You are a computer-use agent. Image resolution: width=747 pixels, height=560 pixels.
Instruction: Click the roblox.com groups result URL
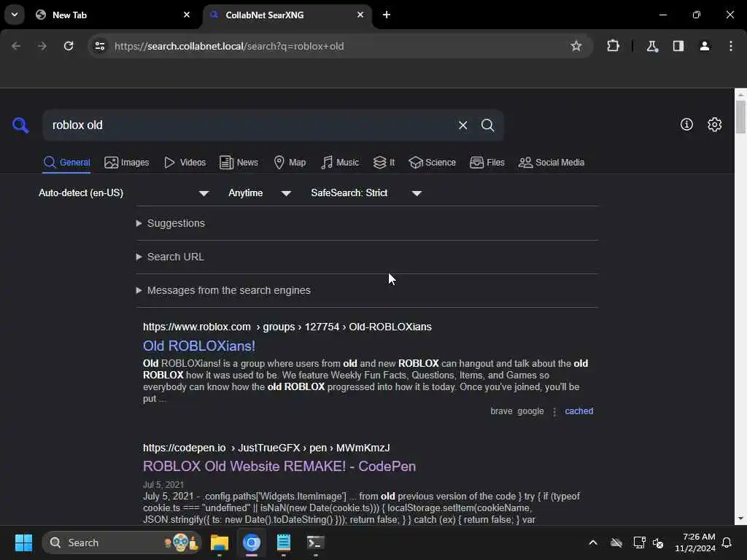pos(287,327)
